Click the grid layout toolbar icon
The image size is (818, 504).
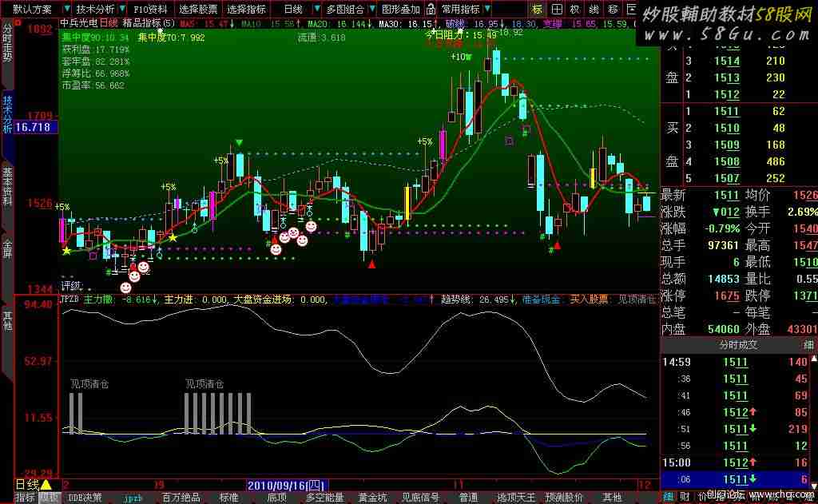[557, 9]
